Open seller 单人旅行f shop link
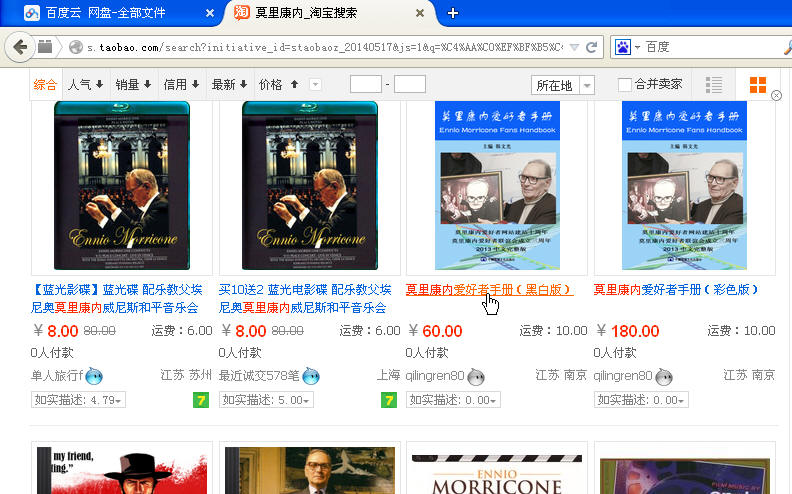Viewport: 792px width, 494px height. pyautogui.click(x=57, y=376)
